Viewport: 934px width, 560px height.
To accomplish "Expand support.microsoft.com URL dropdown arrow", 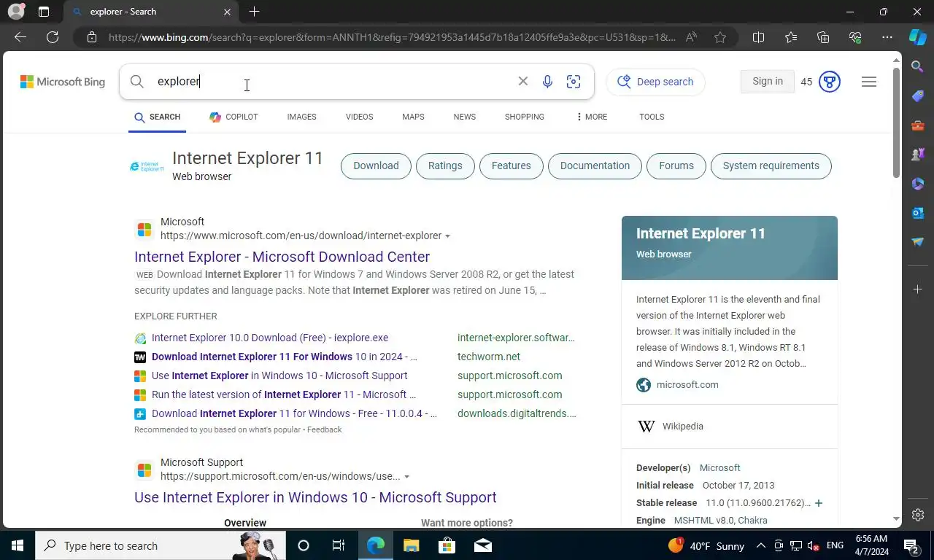I will coord(406,477).
